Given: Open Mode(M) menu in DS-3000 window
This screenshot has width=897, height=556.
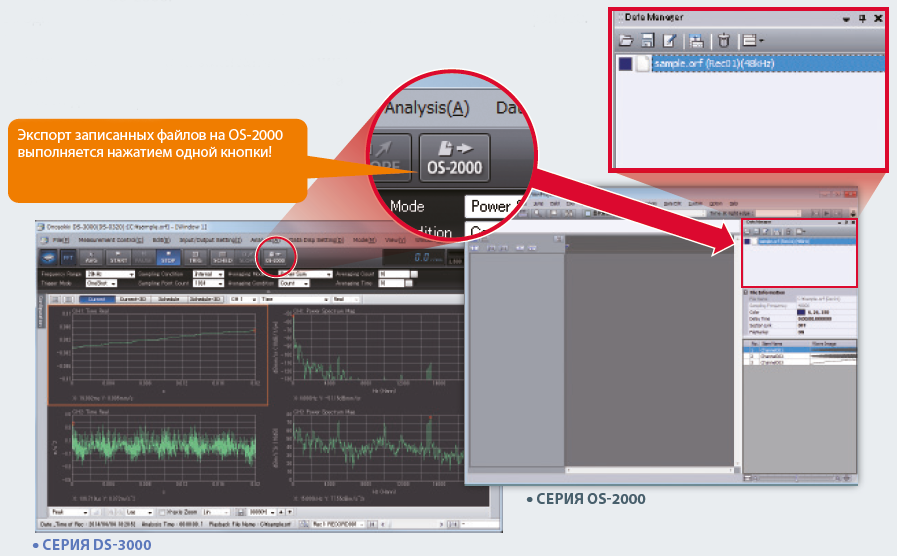Looking at the screenshot, I should (x=364, y=240).
